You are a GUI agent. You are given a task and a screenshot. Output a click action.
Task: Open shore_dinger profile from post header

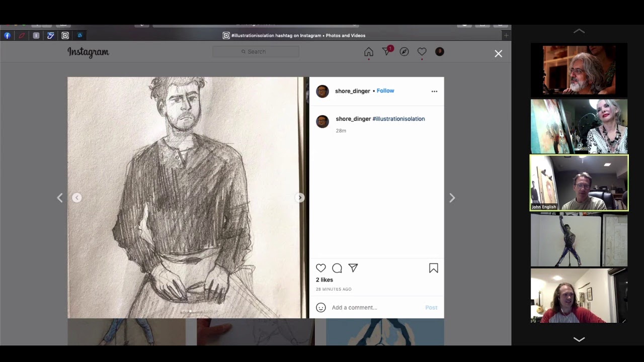353,91
